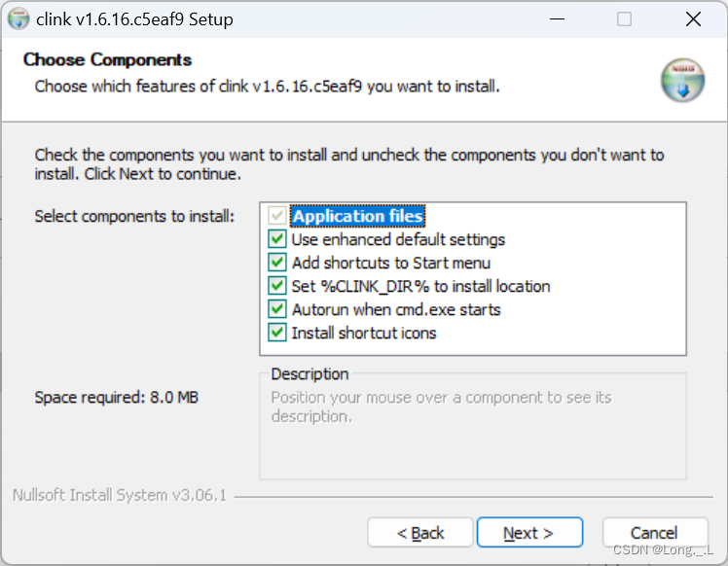Select the Autorun when cmd.exe starts label
Image resolution: width=728 pixels, height=566 pixels.
[x=396, y=309]
